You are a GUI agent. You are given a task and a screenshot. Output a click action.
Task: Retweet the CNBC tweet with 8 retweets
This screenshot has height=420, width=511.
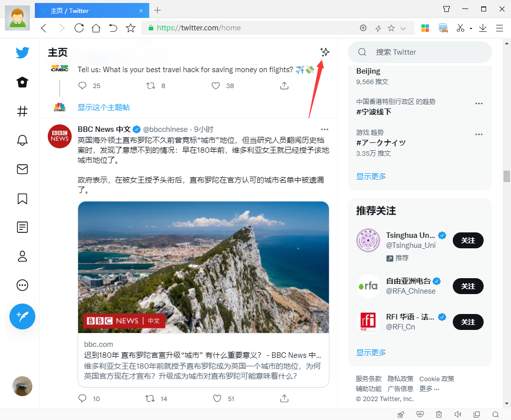pos(151,86)
